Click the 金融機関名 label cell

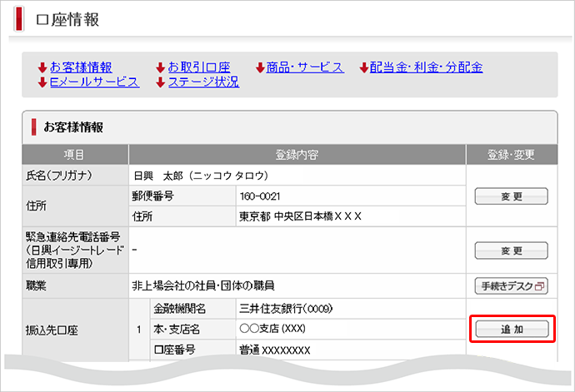tap(192, 309)
